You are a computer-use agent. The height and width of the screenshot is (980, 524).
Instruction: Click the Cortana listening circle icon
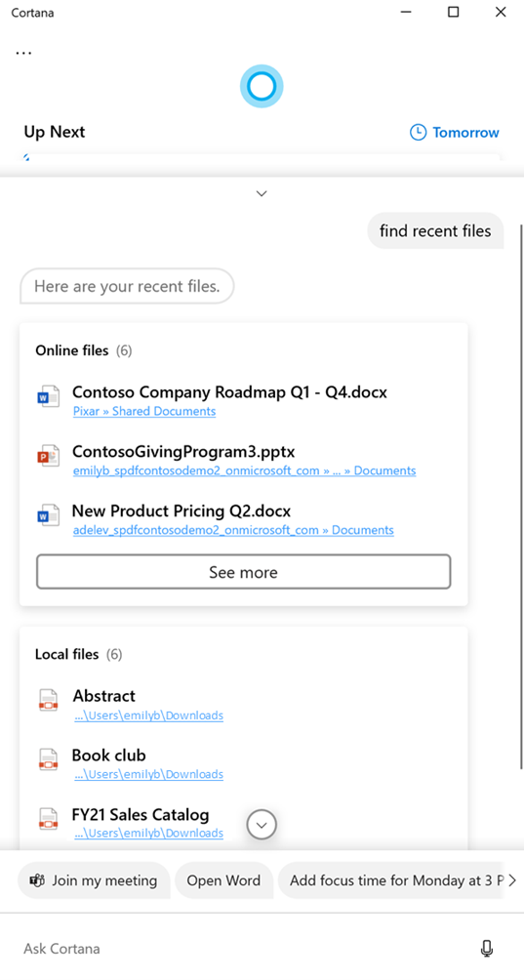click(x=262, y=86)
